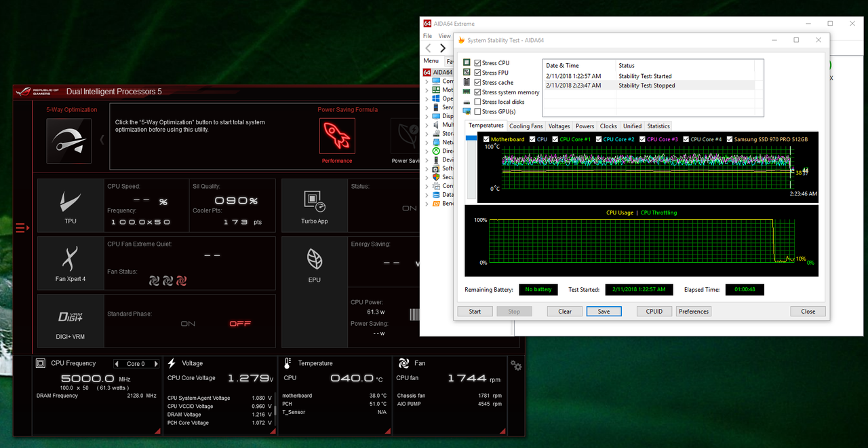
Task: Click the CPU Frequency chip icon
Action: 41,363
